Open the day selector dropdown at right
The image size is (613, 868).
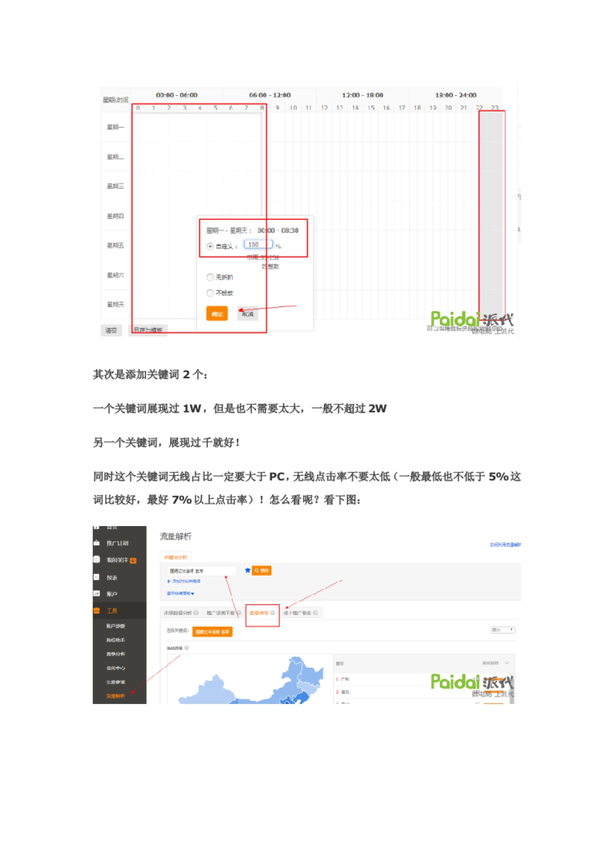tap(503, 630)
